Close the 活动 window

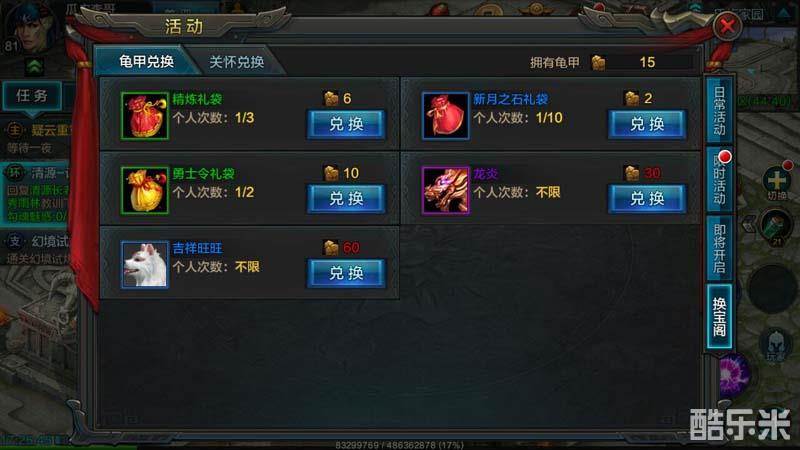pos(727,26)
